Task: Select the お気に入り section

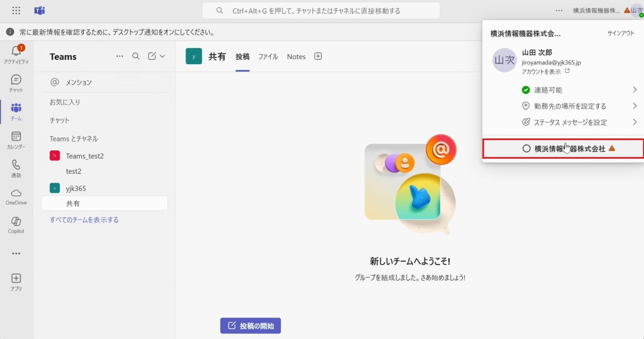Action: pos(65,102)
